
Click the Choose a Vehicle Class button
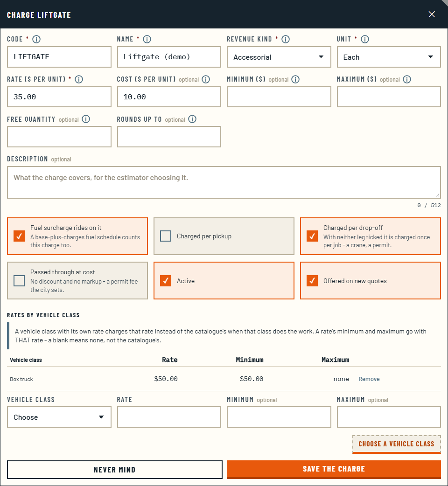[x=397, y=444]
